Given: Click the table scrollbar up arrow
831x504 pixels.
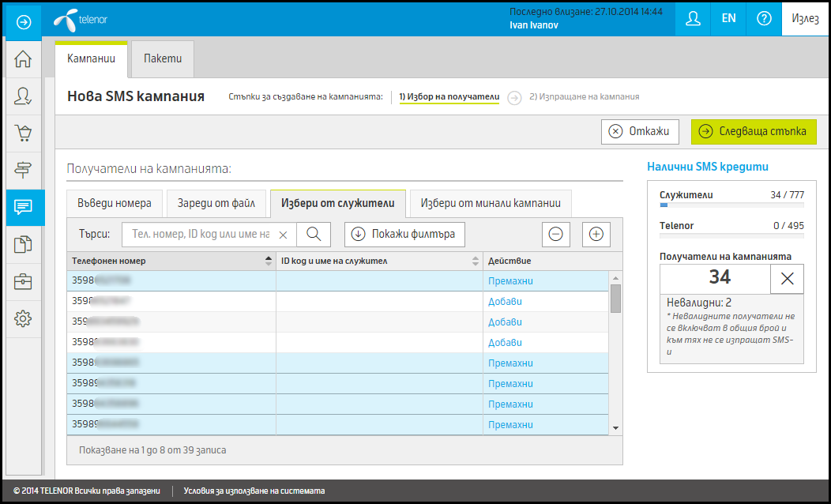Looking at the screenshot, I should click(615, 278).
